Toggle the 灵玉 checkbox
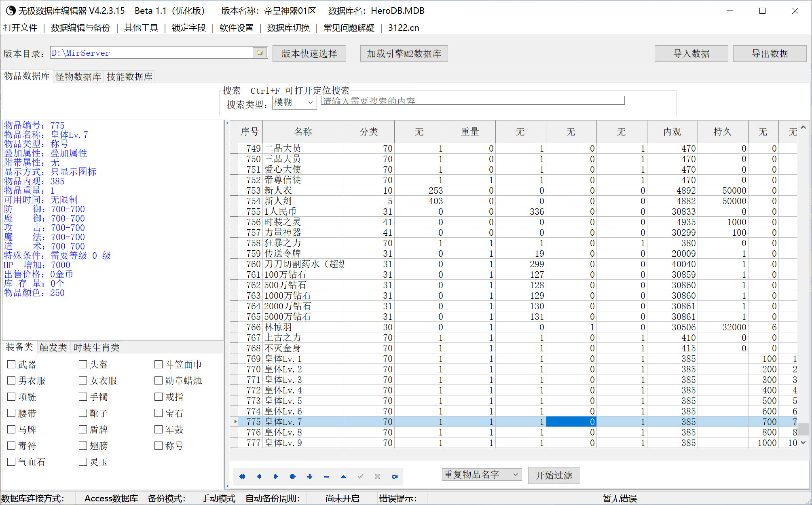Screen dimensions: 812x505 click(x=83, y=462)
